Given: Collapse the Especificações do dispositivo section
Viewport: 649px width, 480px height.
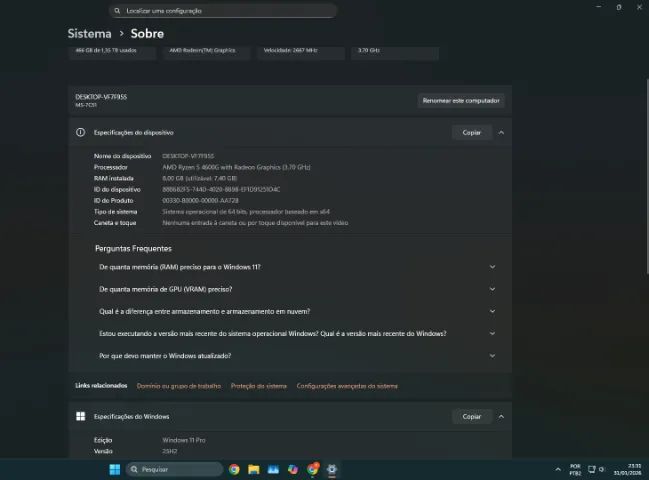Looking at the screenshot, I should click(501, 132).
